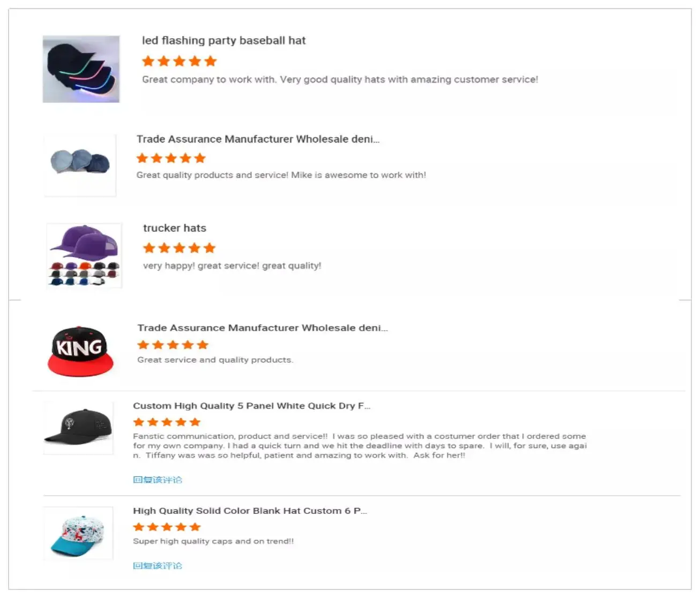The width and height of the screenshot is (700, 598).
Task: Click star rating above 'Fanstic communication' review
Action: [x=167, y=422]
